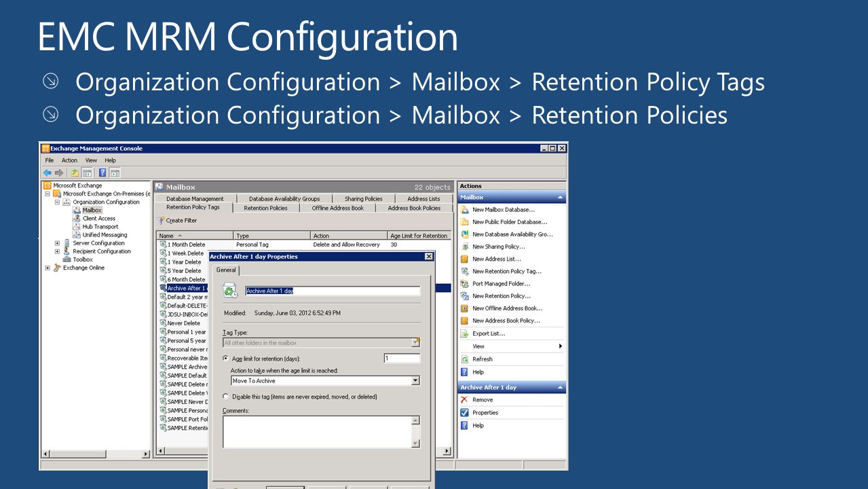The height and width of the screenshot is (489, 868).
Task: Click New Offline Address Book icon
Action: click(x=465, y=308)
